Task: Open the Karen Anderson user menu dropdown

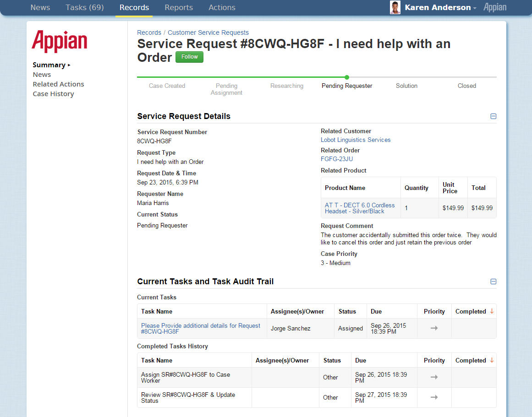Action: coord(440,7)
